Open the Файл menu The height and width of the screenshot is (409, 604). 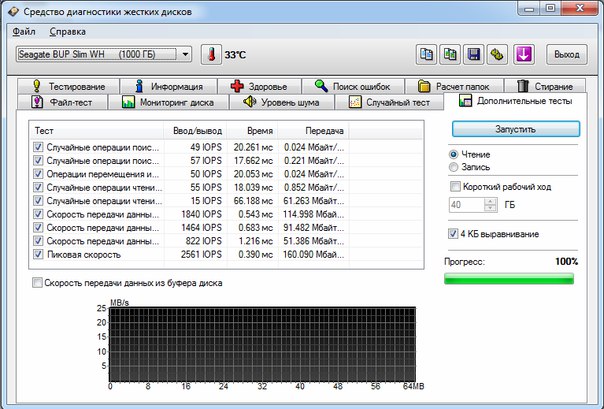coord(24,31)
